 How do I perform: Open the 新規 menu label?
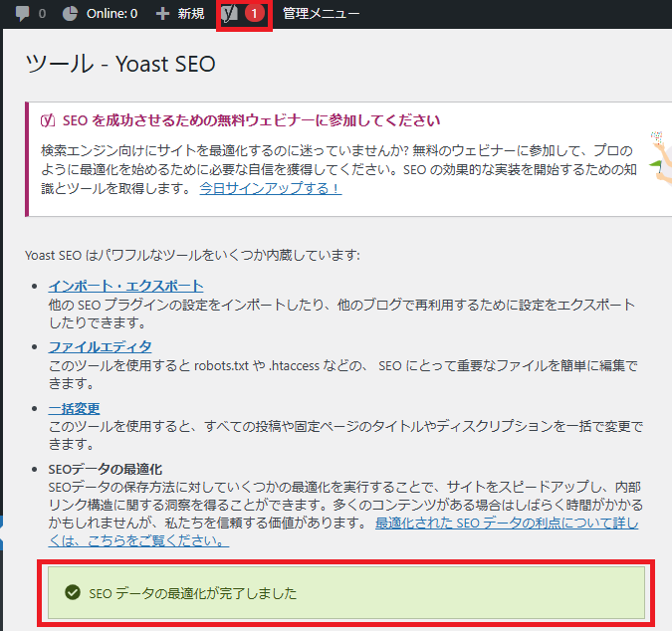191,14
